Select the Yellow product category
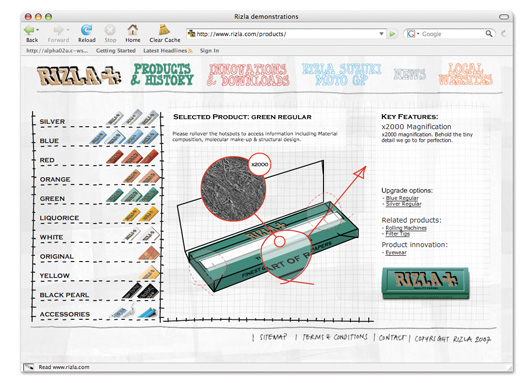 pyautogui.click(x=96, y=273)
